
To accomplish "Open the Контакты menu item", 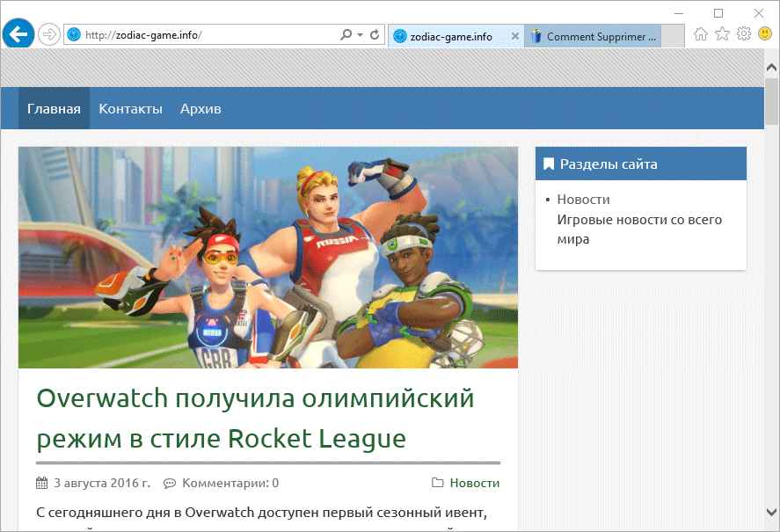I will pyautogui.click(x=130, y=108).
